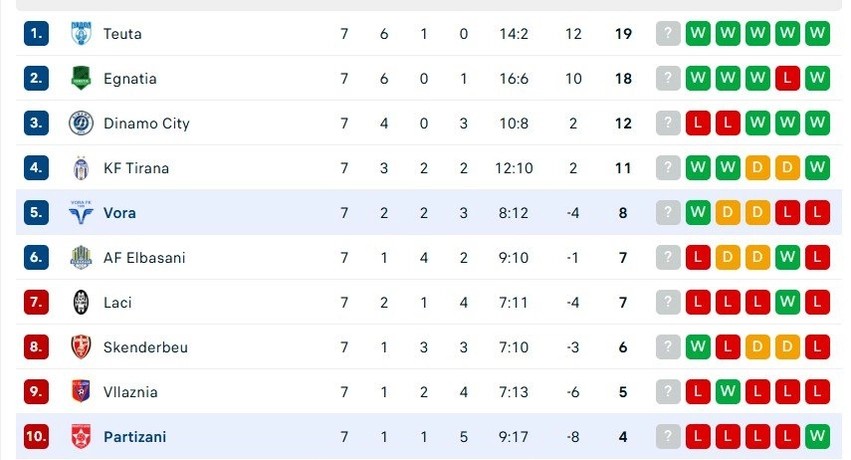Open the Vora team link
Image resolution: width=851 pixels, height=460 pixels.
tap(119, 213)
